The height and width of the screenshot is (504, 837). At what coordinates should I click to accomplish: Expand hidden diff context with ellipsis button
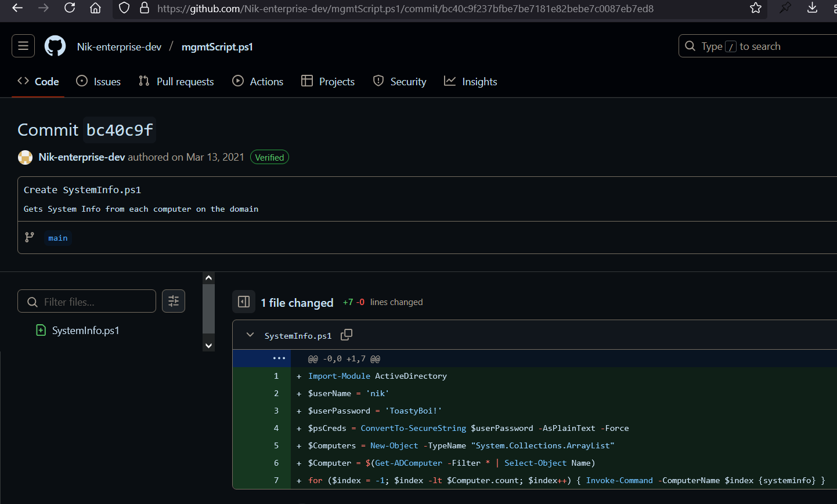(x=279, y=358)
